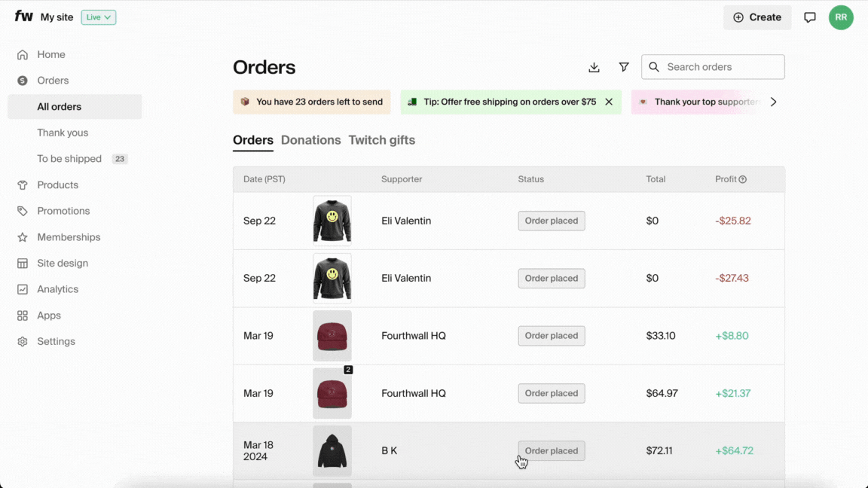Open the Products section

[x=57, y=185]
